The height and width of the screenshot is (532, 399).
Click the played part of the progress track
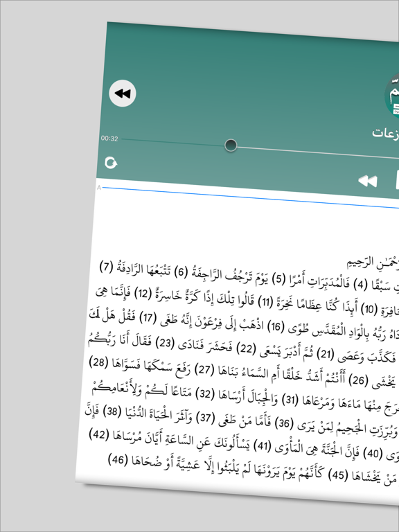point(173,142)
